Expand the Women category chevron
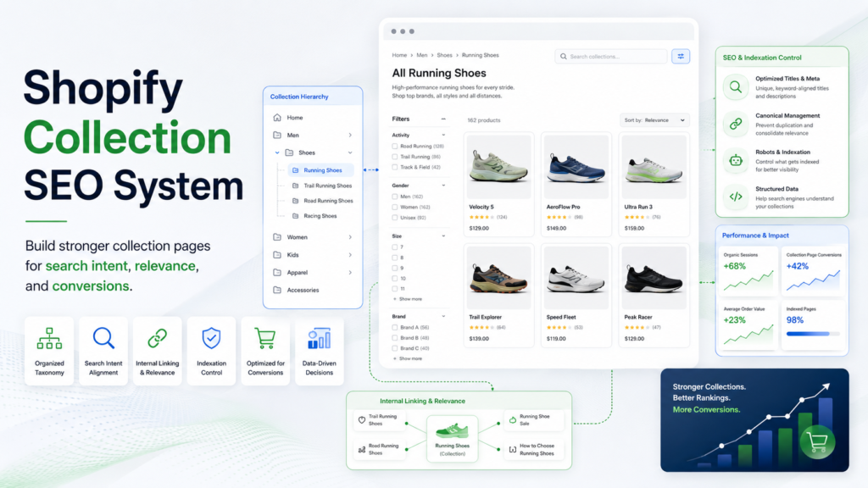 [x=350, y=237]
